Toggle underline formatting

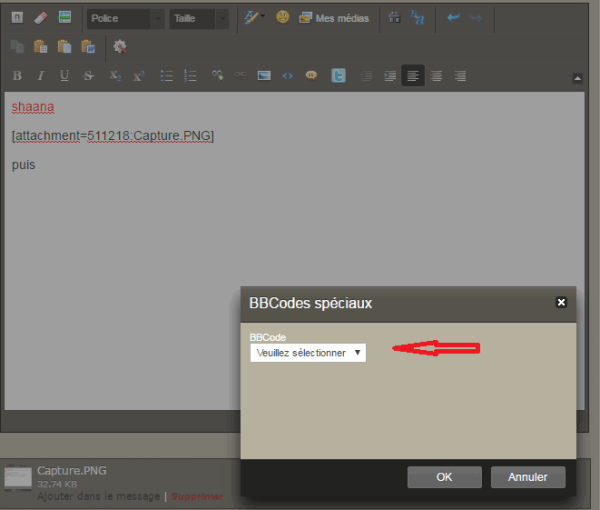click(64, 76)
